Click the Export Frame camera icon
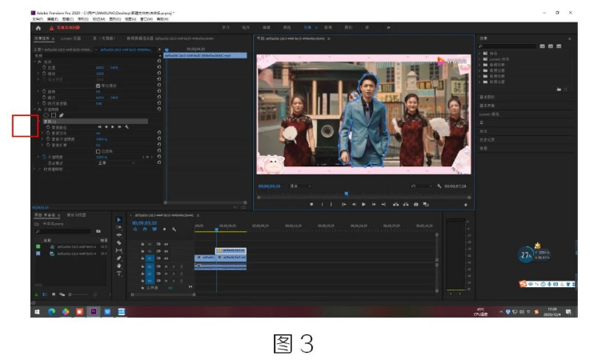Screen dimensions: 590x364 pos(415,204)
